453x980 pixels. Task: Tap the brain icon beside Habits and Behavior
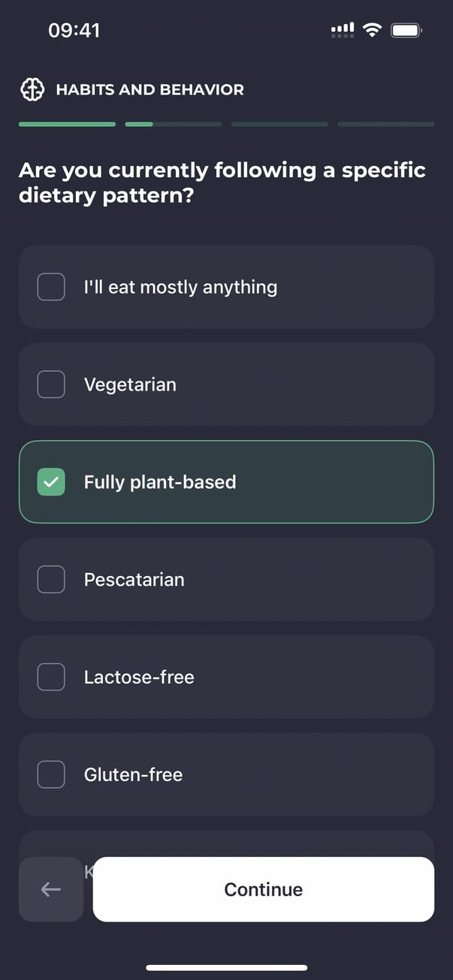[x=32, y=90]
